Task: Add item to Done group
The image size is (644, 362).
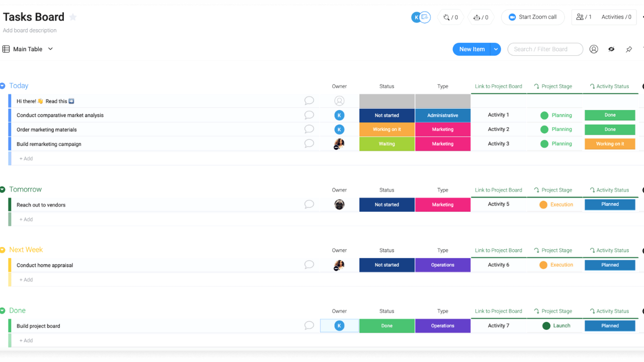Action: point(26,340)
